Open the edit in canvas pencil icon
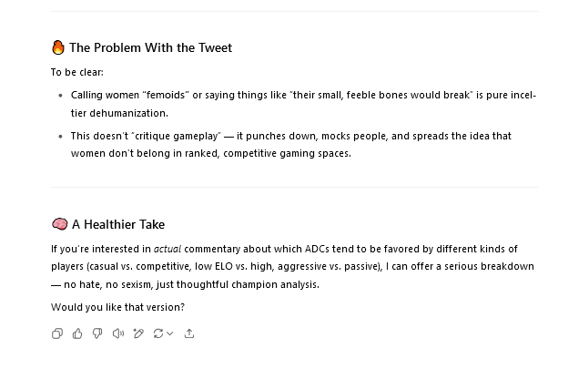This screenshot has height=369, width=588. coord(138,333)
